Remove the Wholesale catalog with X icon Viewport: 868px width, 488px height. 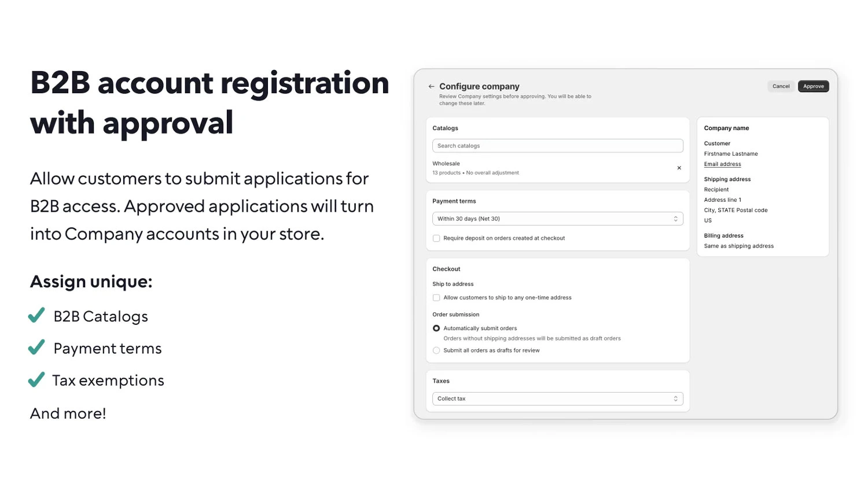pyautogui.click(x=679, y=168)
